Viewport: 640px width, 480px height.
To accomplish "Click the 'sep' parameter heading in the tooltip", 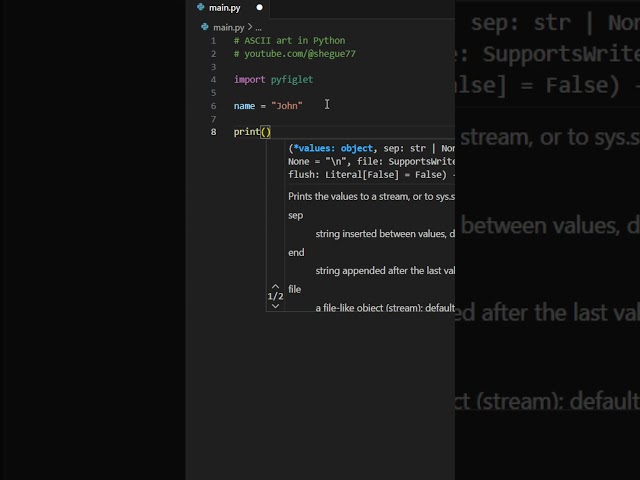I will (x=296, y=216).
